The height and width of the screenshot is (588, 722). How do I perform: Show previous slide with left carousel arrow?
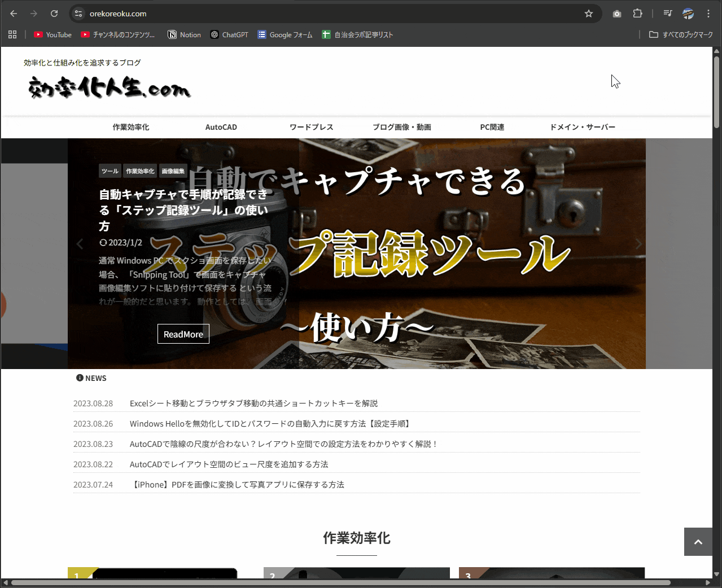click(80, 244)
